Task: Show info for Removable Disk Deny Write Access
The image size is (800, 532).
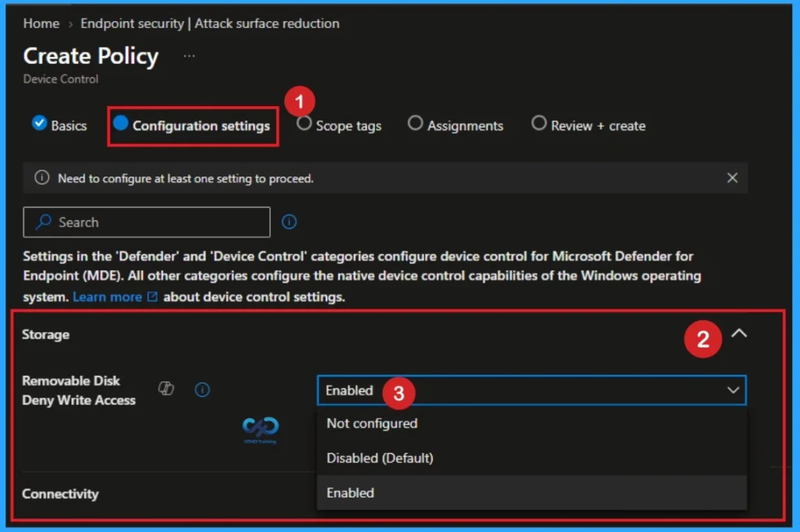Action: 202,390
